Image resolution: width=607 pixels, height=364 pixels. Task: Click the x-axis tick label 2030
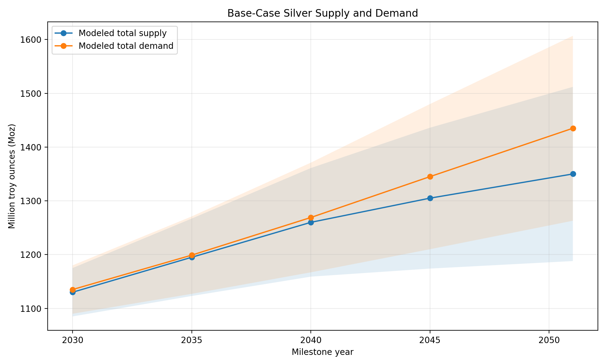[x=73, y=340]
